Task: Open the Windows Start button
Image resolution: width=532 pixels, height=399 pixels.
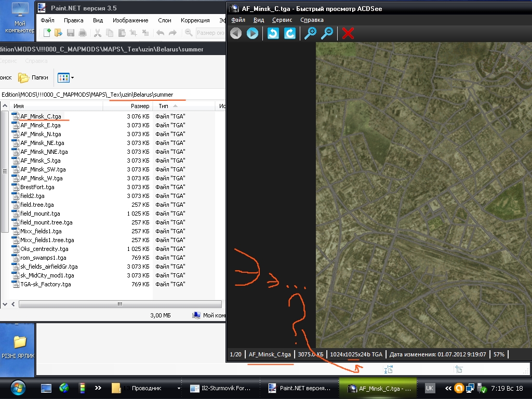Action: point(18,388)
